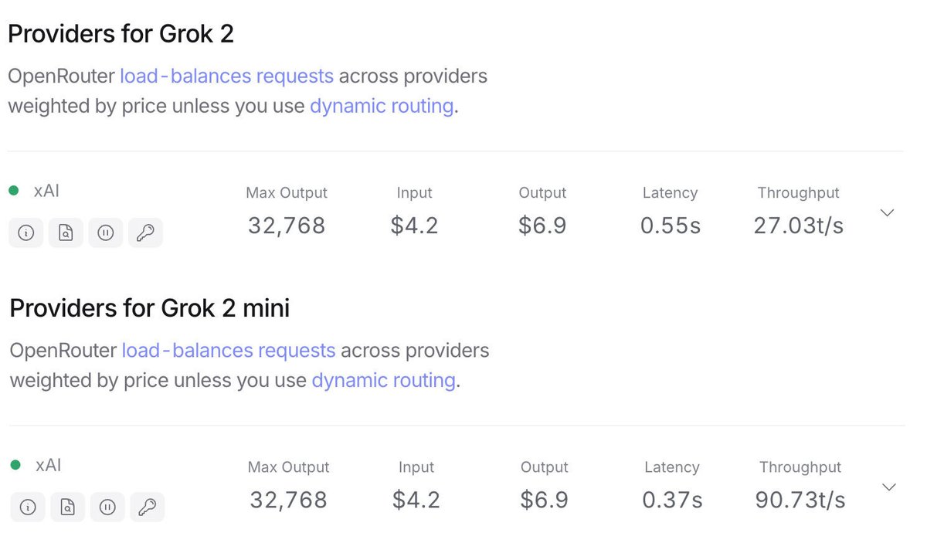Viewport: 927px width, 560px height.
Task: Click the info icon under Grok 2 mini xAI provider
Action: 28,507
